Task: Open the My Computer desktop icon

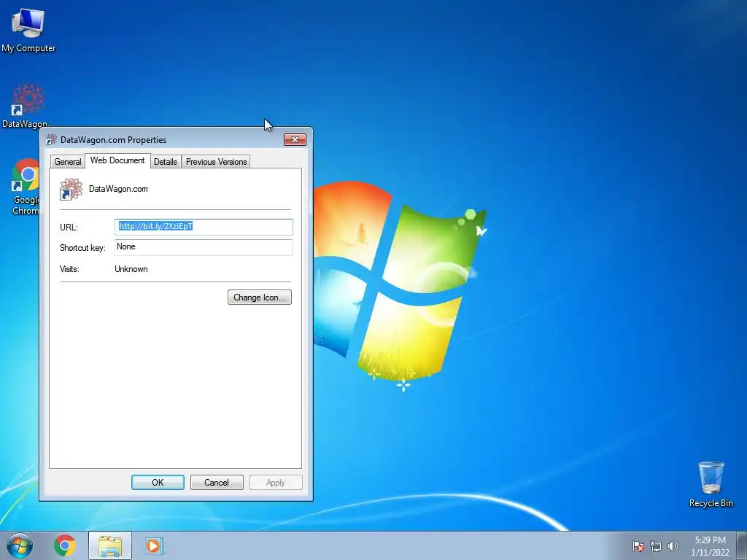Action: pos(28,29)
